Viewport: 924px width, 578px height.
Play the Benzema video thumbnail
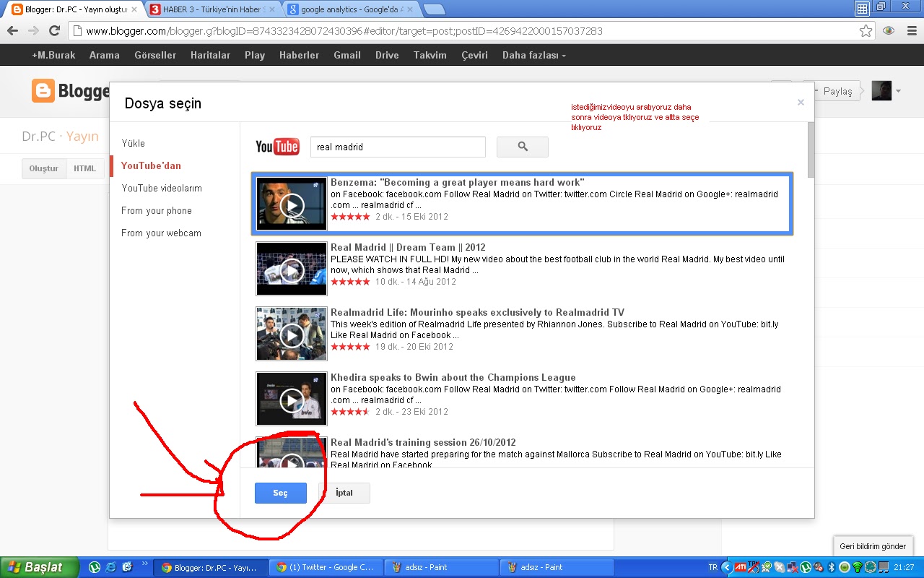[292, 204]
